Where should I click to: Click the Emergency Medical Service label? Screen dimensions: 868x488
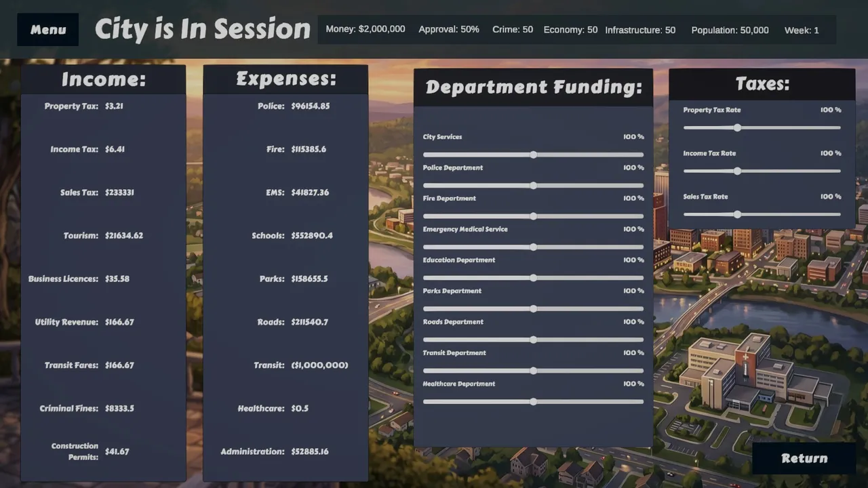pyautogui.click(x=465, y=229)
